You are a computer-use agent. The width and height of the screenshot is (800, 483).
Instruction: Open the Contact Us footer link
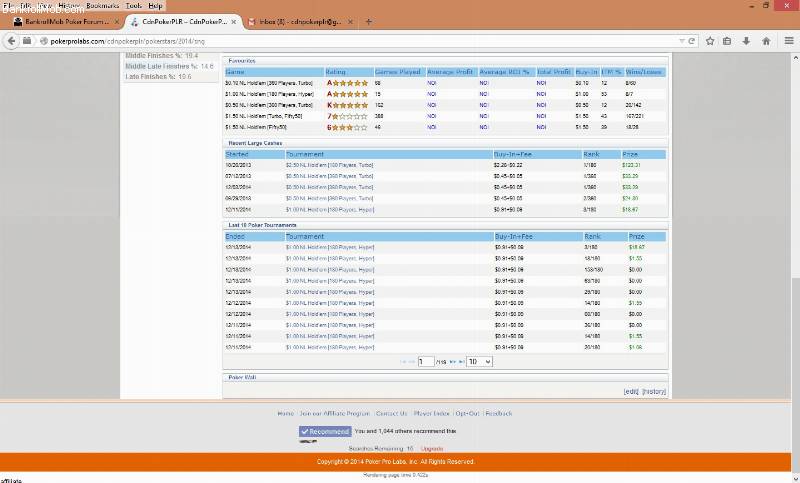pyautogui.click(x=391, y=414)
